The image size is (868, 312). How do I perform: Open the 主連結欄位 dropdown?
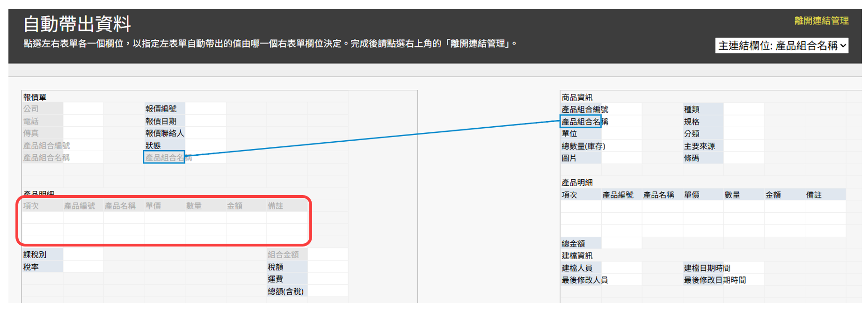(x=781, y=45)
